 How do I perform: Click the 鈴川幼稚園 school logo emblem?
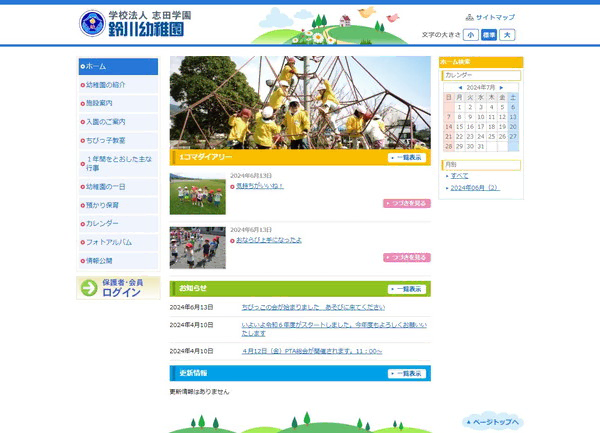91,24
